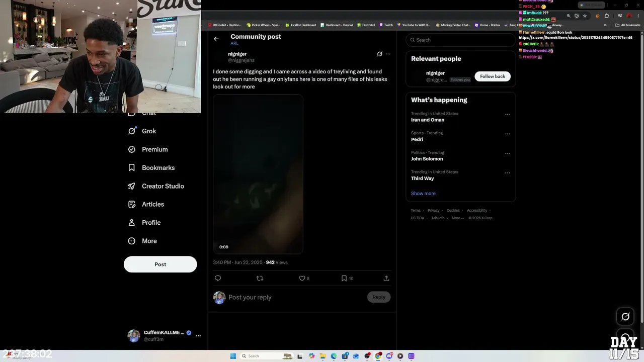
Task: Open the Pedri trending topic
Action: point(417,139)
